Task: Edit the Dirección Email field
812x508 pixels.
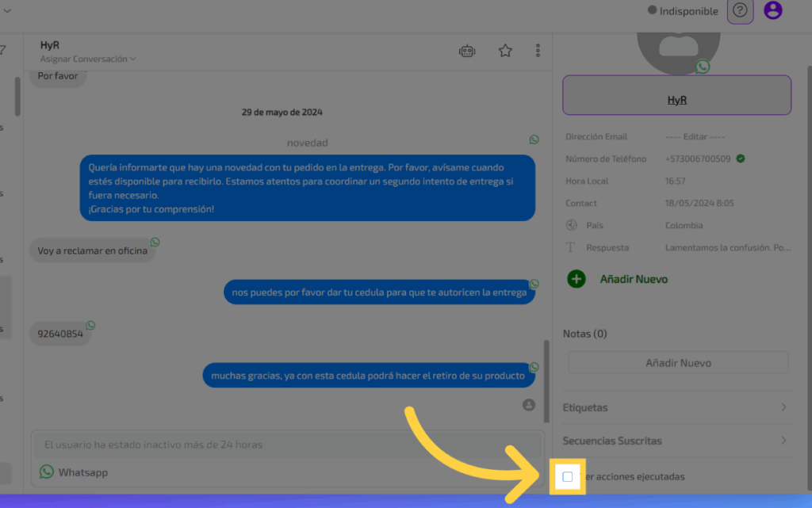Action: click(695, 136)
